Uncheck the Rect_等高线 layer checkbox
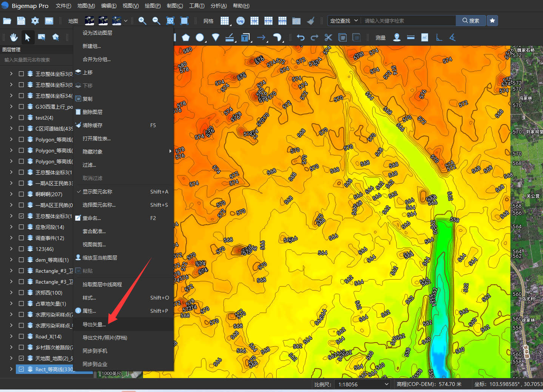 pos(22,369)
